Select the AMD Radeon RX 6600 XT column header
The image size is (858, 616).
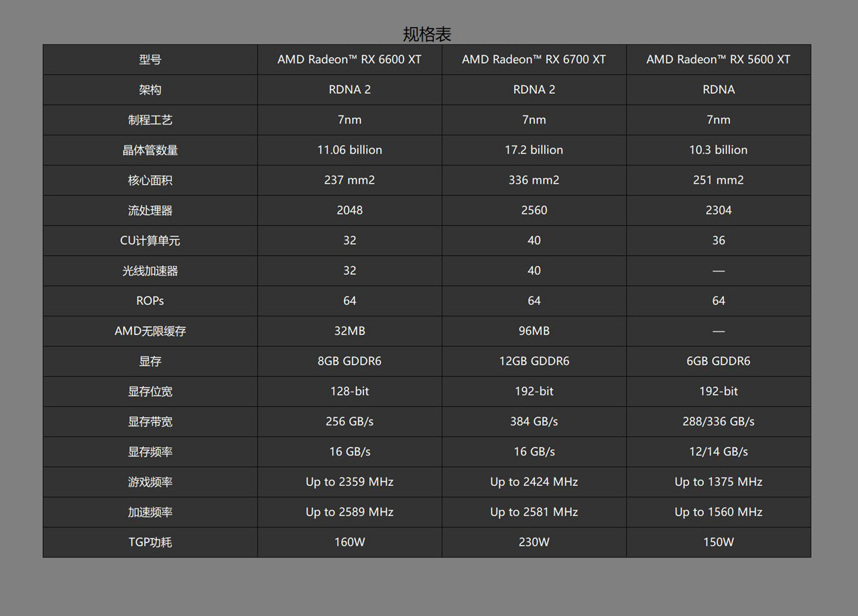tap(349, 59)
